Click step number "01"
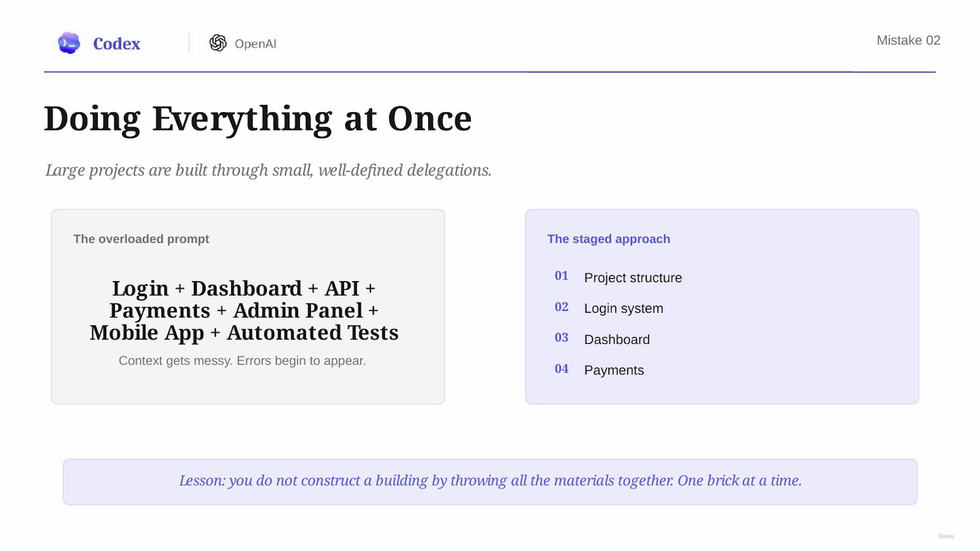 pyautogui.click(x=561, y=276)
